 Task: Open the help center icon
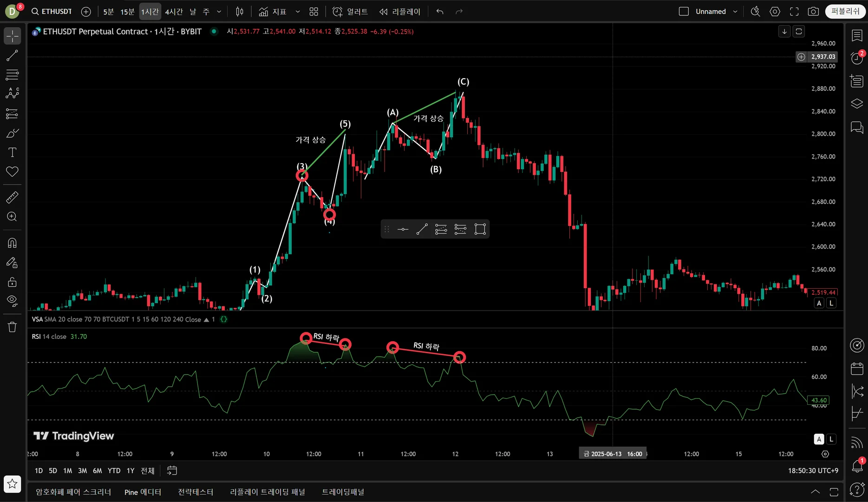[857, 489]
